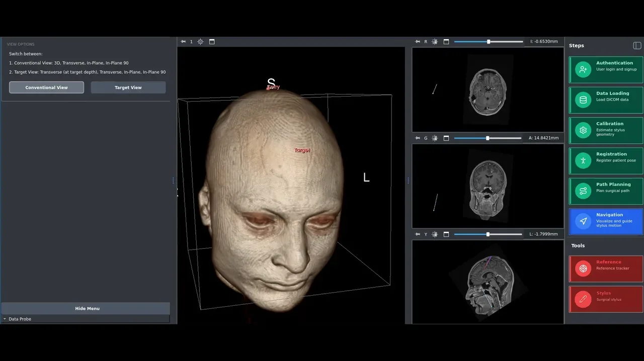Viewport: 644px width, 361px height.
Task: Click the Hide Menu button
Action: (87, 308)
